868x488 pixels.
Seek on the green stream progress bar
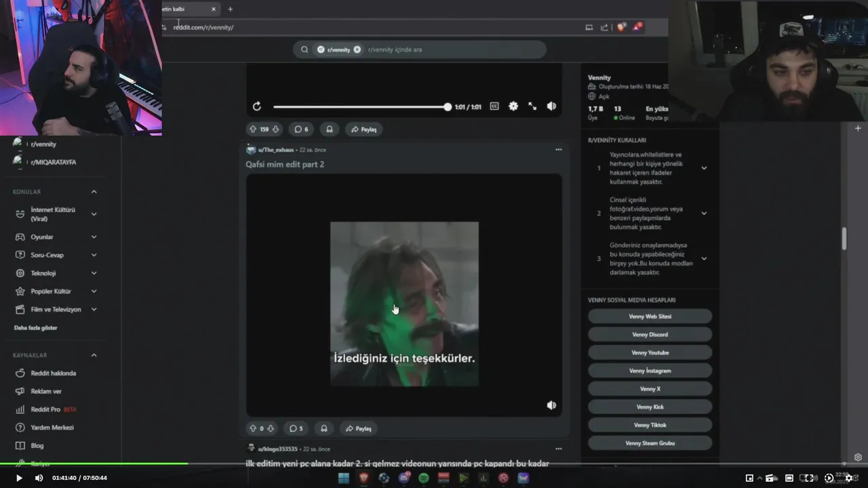pyautogui.click(x=434, y=464)
